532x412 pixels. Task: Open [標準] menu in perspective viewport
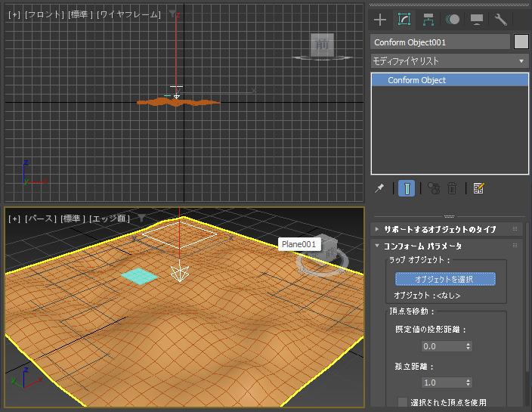pos(73,218)
